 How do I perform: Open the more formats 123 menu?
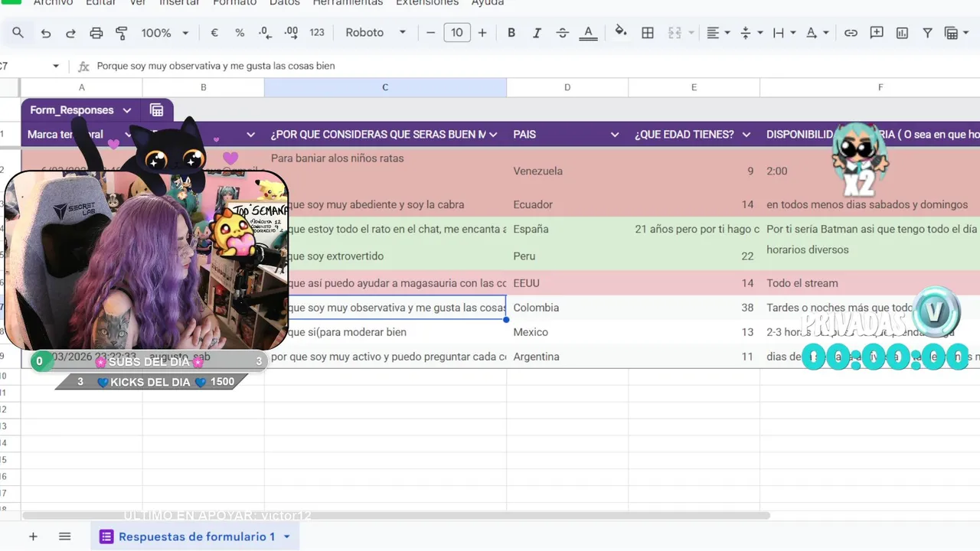317,33
